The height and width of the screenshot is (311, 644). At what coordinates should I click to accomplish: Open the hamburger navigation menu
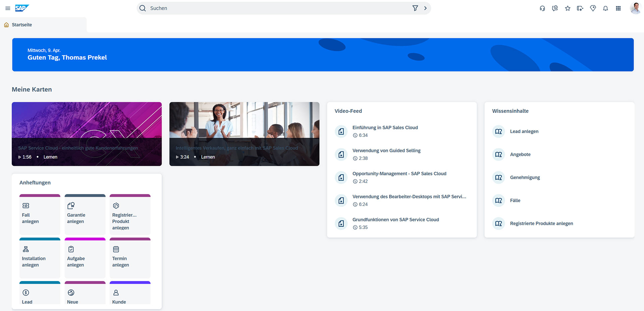(8, 8)
